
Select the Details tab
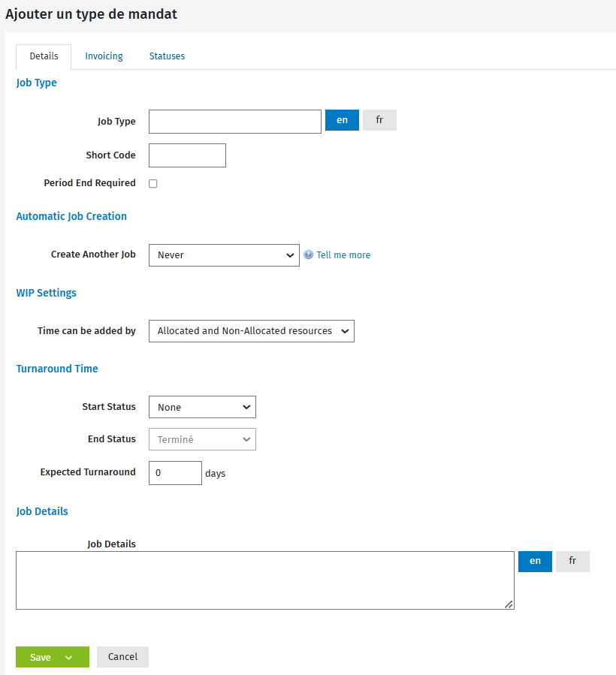[x=44, y=56]
